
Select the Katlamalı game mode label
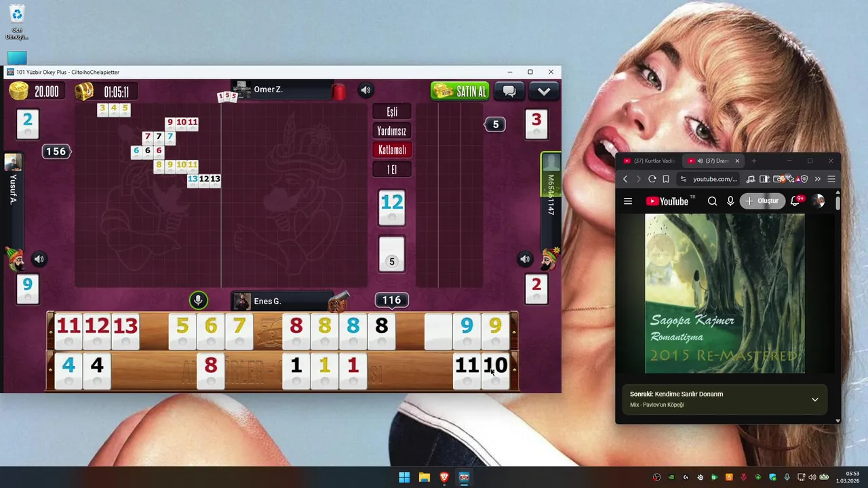(x=392, y=150)
